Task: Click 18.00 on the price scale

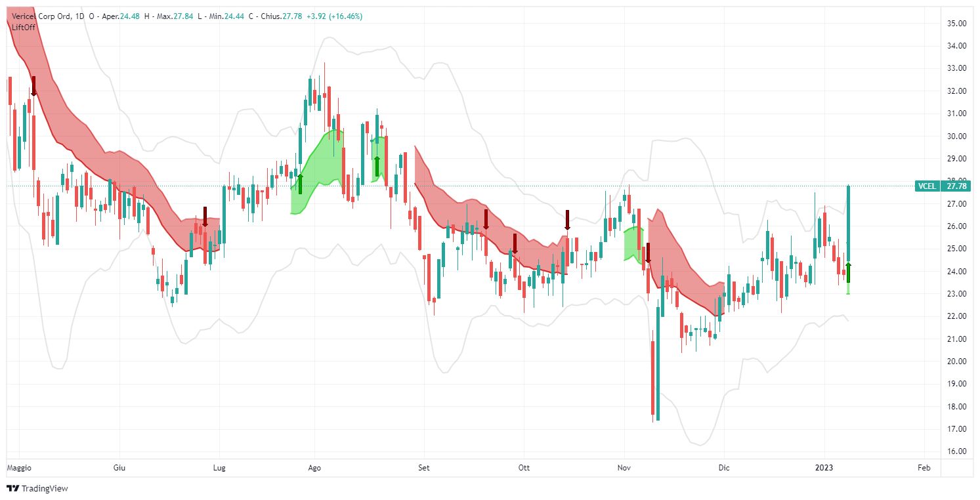Action: [x=956, y=406]
